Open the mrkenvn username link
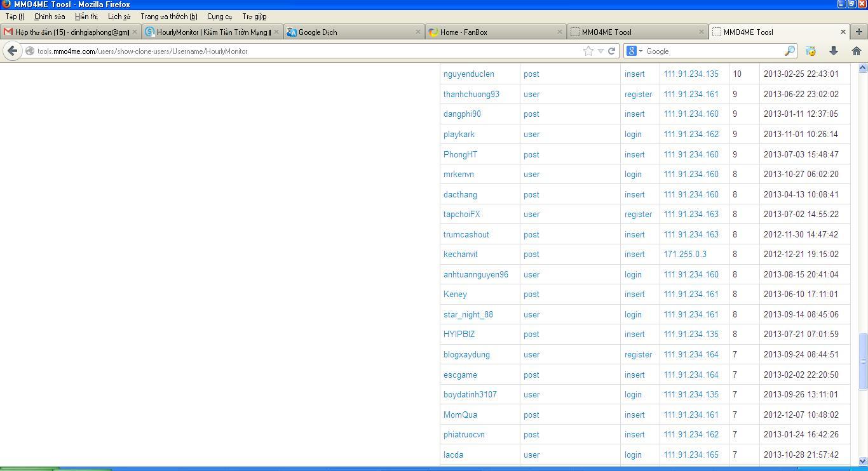Image resolution: width=868 pixels, height=471 pixels. pyautogui.click(x=459, y=175)
